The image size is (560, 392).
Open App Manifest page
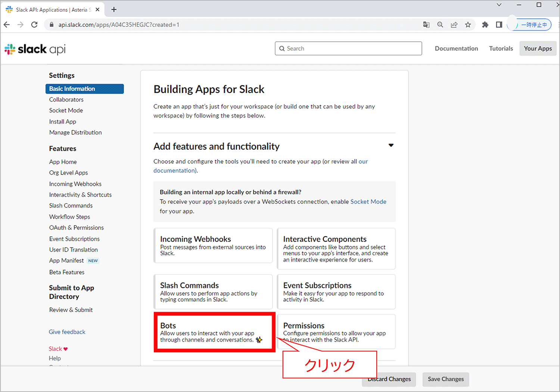[x=66, y=261]
